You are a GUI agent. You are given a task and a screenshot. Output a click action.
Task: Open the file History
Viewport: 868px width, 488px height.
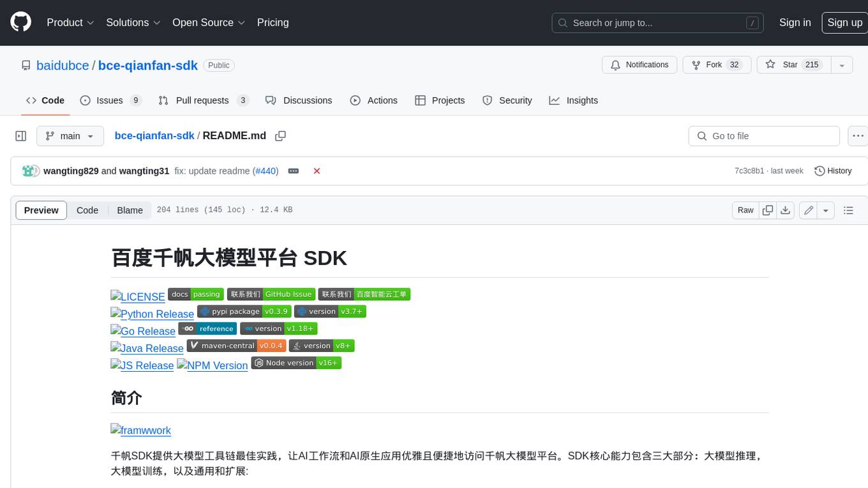coord(833,171)
